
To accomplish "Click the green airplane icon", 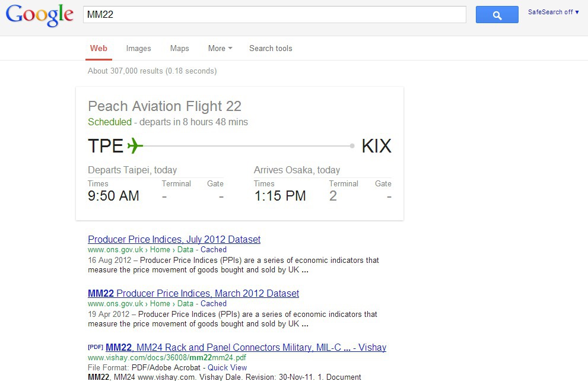I will pyautogui.click(x=135, y=145).
